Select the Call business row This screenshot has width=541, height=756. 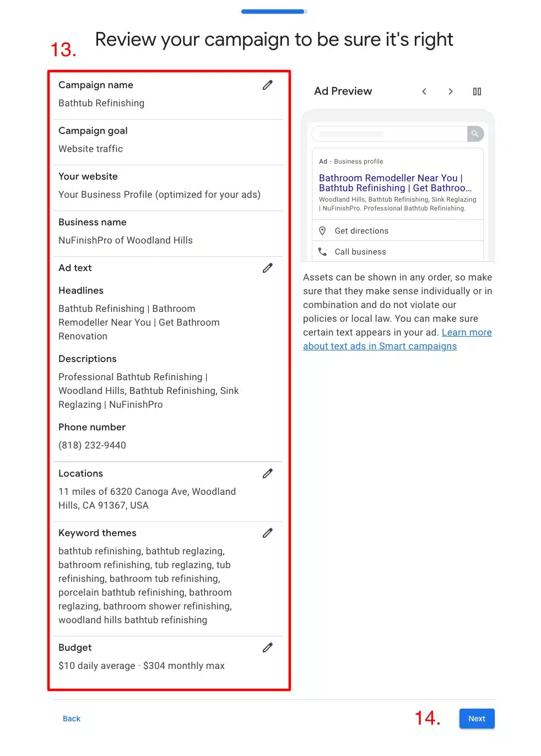pyautogui.click(x=398, y=252)
